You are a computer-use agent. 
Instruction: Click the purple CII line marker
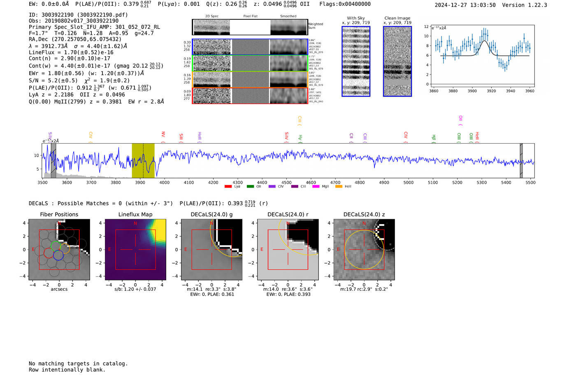pyautogui.click(x=351, y=138)
